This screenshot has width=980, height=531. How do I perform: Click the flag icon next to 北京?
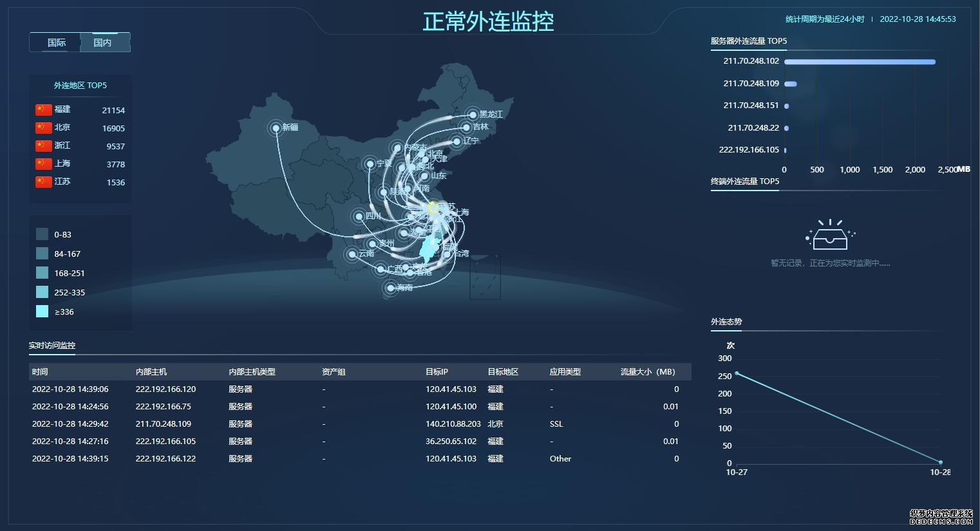(x=42, y=127)
